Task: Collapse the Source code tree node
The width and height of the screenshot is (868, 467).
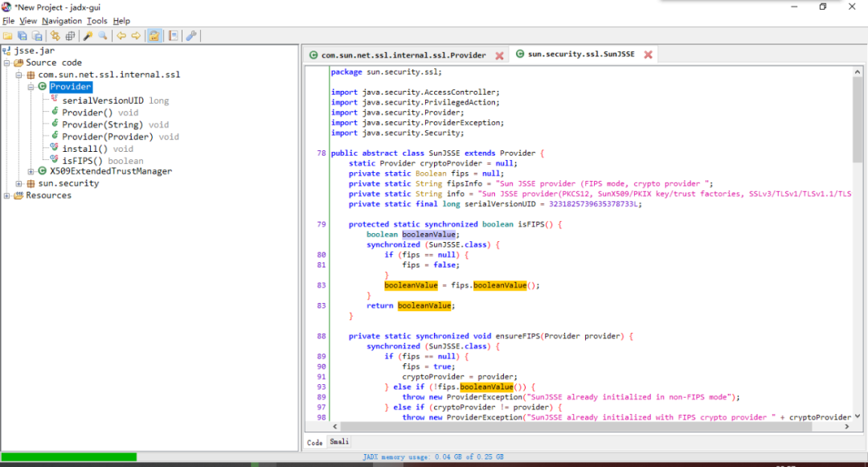Action: [6, 63]
